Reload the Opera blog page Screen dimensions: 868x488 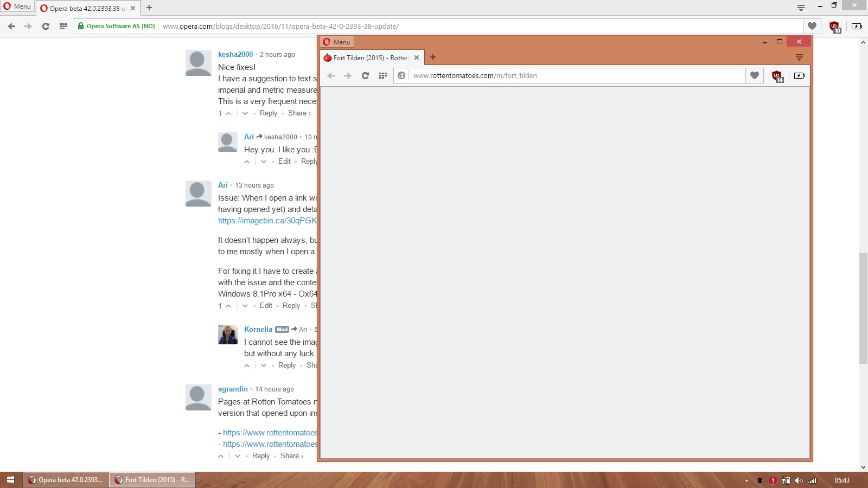pyautogui.click(x=46, y=26)
